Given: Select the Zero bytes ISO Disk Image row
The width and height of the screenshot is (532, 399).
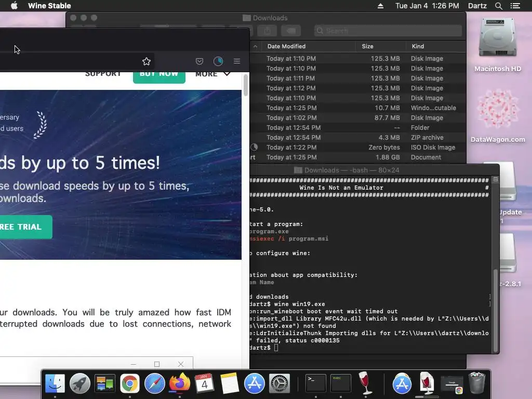Looking at the screenshot, I should pyautogui.click(x=357, y=147).
